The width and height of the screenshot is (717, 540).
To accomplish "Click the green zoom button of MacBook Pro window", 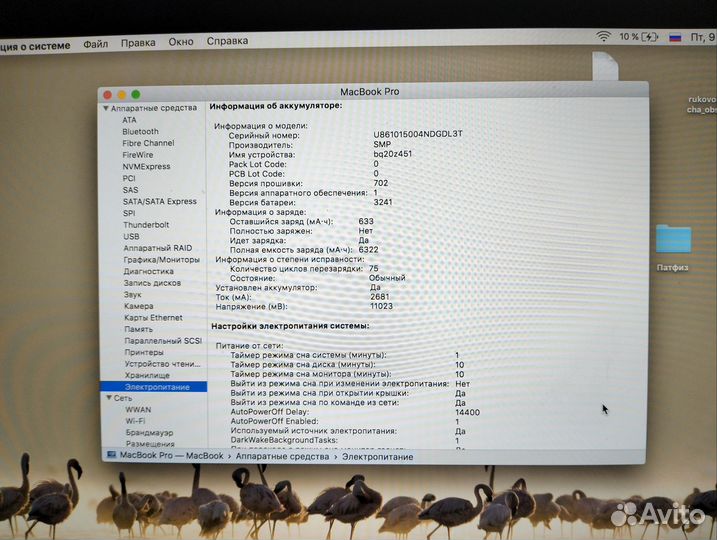I will click(x=136, y=94).
